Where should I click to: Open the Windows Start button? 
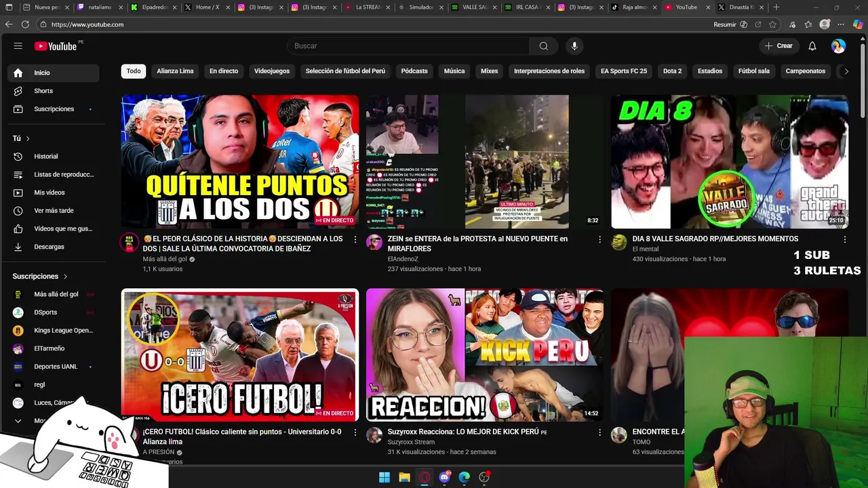[x=384, y=477]
